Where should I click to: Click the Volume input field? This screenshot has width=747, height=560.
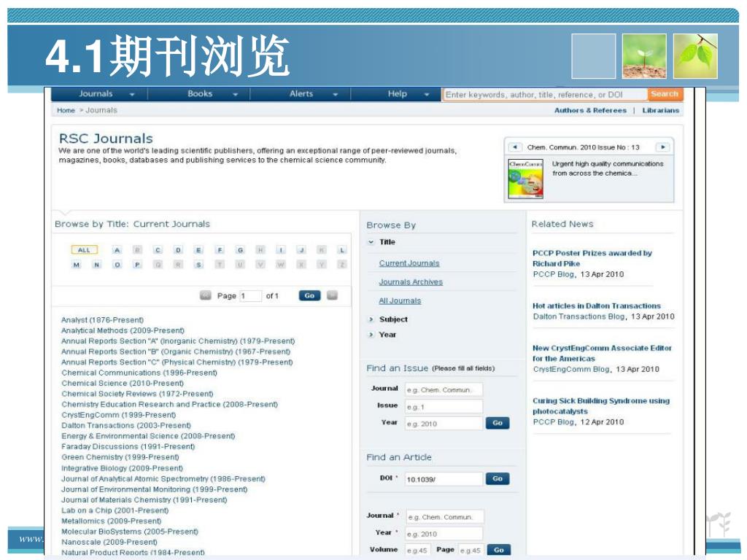[x=418, y=550]
